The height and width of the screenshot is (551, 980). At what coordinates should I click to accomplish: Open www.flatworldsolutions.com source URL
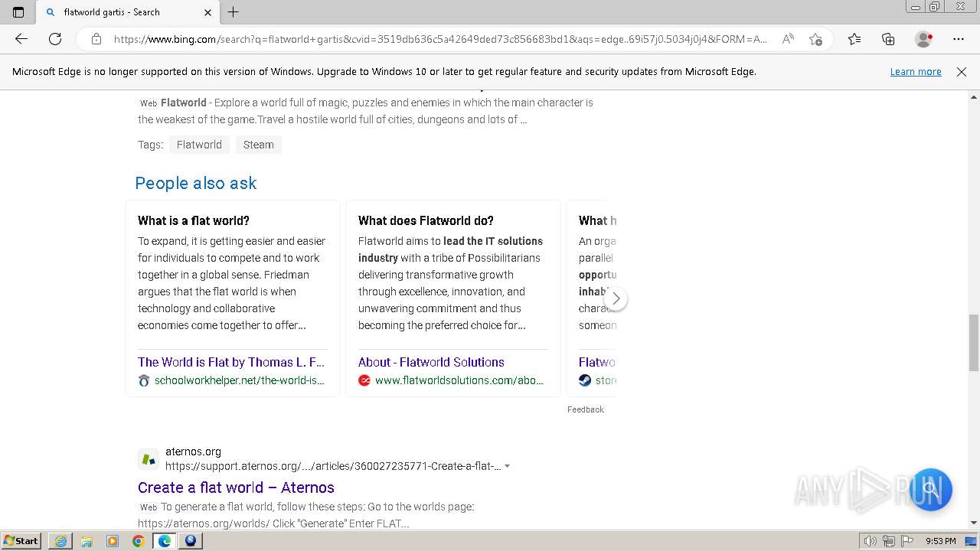[x=459, y=380]
